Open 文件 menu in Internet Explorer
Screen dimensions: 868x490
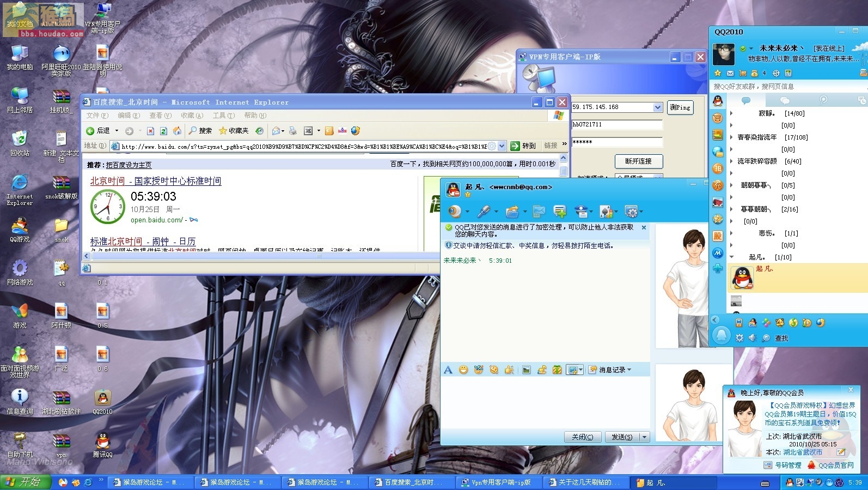pos(97,116)
